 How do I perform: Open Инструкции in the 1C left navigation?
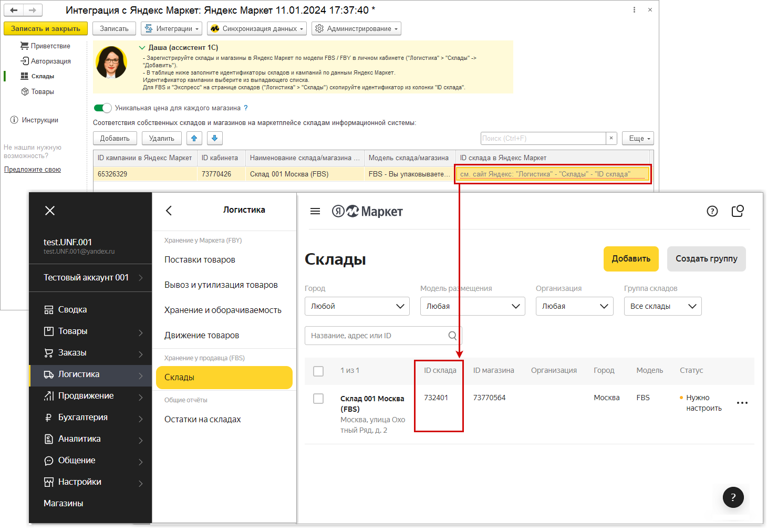35,120
